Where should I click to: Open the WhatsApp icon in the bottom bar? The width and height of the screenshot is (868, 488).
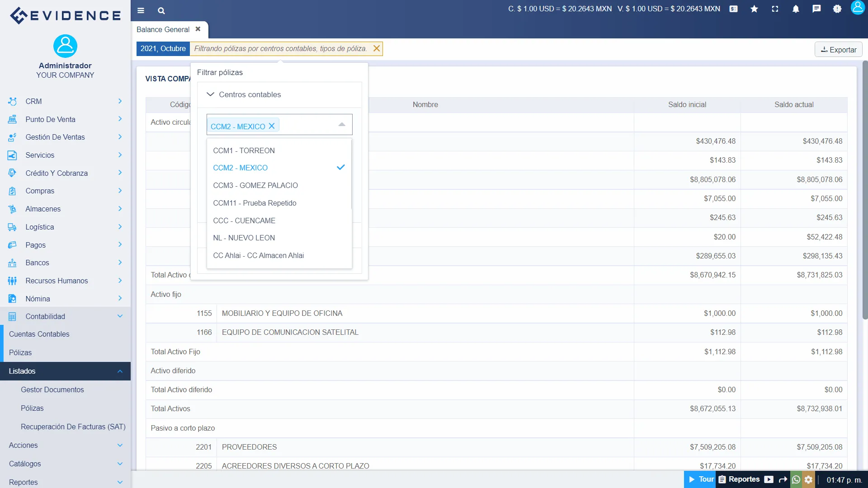(x=797, y=479)
